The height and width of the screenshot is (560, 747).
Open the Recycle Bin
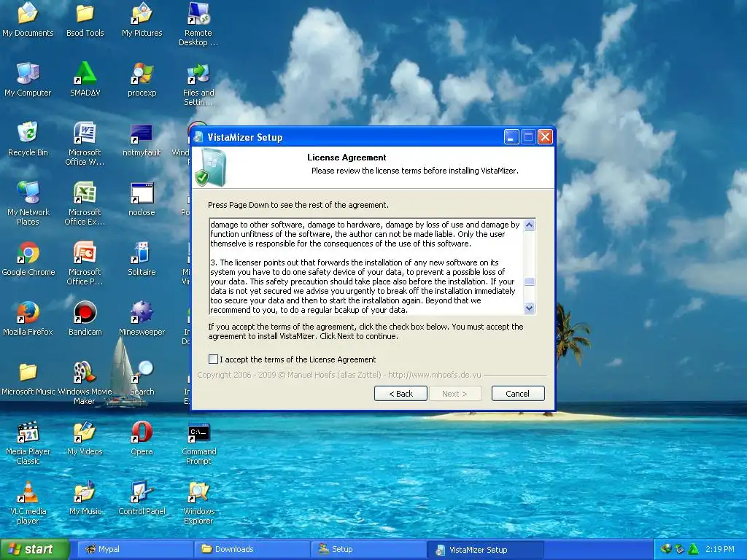[28, 139]
